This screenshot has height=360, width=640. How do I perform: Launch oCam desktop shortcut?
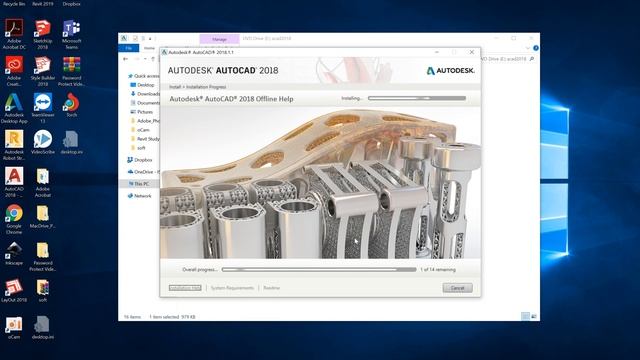[x=14, y=327]
